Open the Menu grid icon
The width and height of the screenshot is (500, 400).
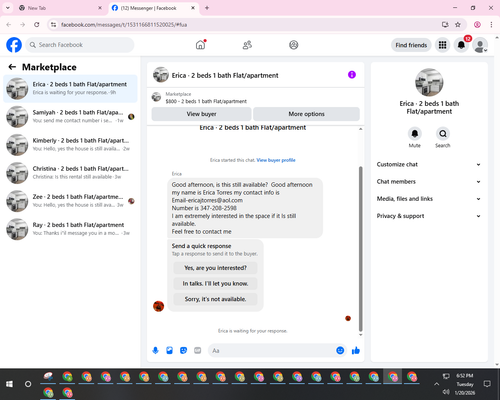click(x=442, y=45)
